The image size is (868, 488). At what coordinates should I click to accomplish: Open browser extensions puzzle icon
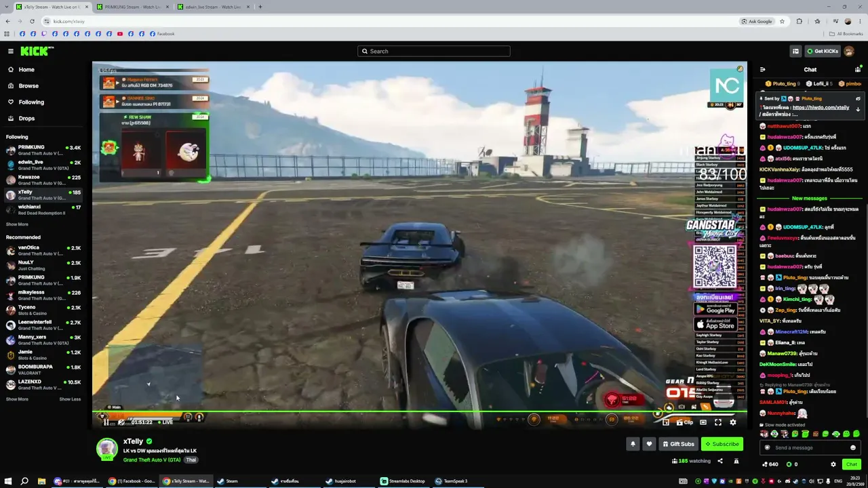(x=800, y=21)
